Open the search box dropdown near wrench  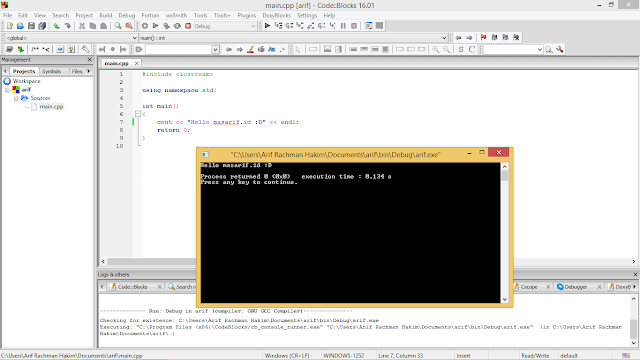click(x=540, y=49)
